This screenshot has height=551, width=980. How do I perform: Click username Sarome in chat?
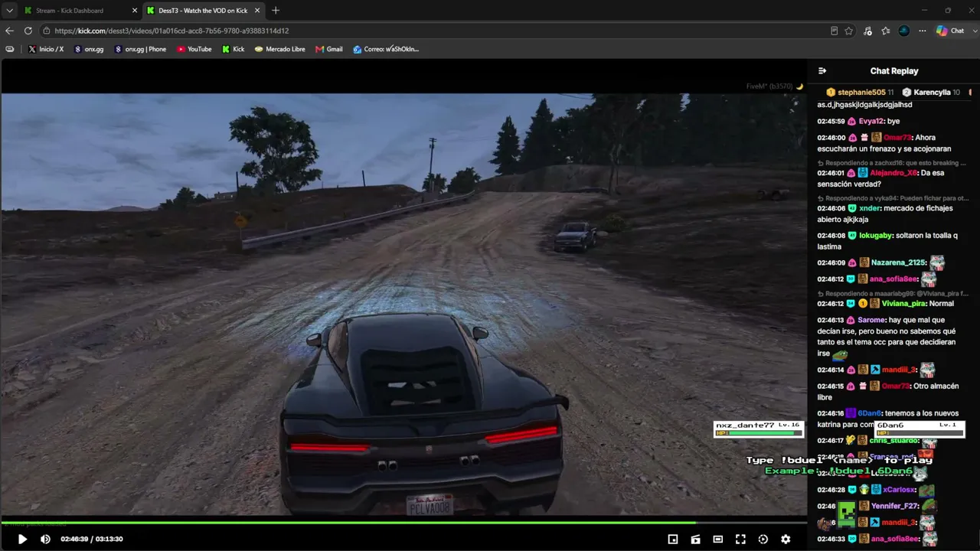[871, 320]
